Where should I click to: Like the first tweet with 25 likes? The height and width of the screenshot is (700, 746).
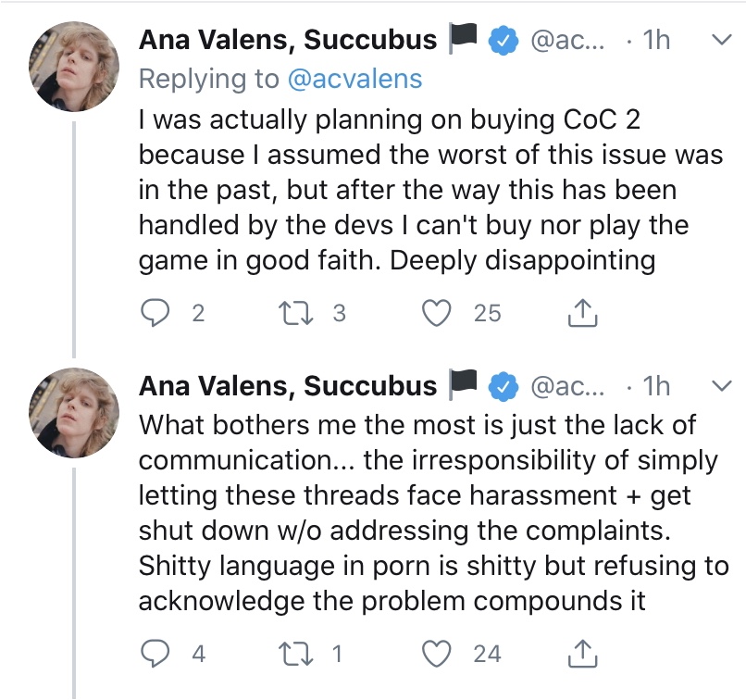436,314
